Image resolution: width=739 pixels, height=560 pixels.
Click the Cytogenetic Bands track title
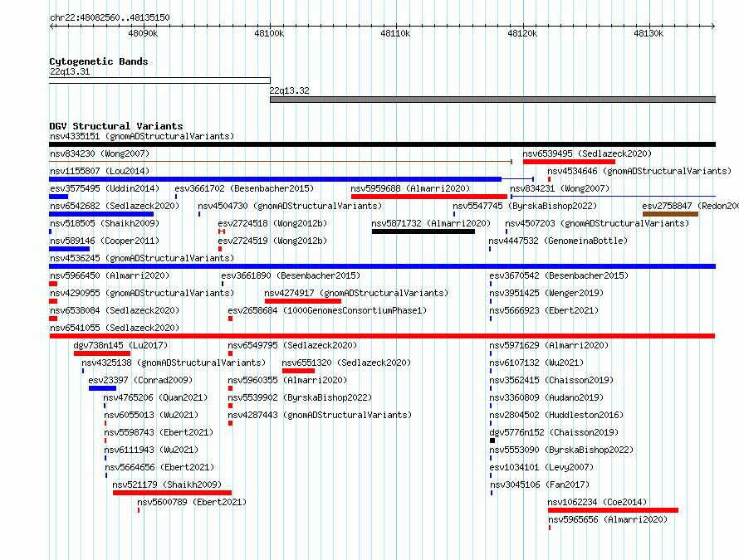click(99, 61)
